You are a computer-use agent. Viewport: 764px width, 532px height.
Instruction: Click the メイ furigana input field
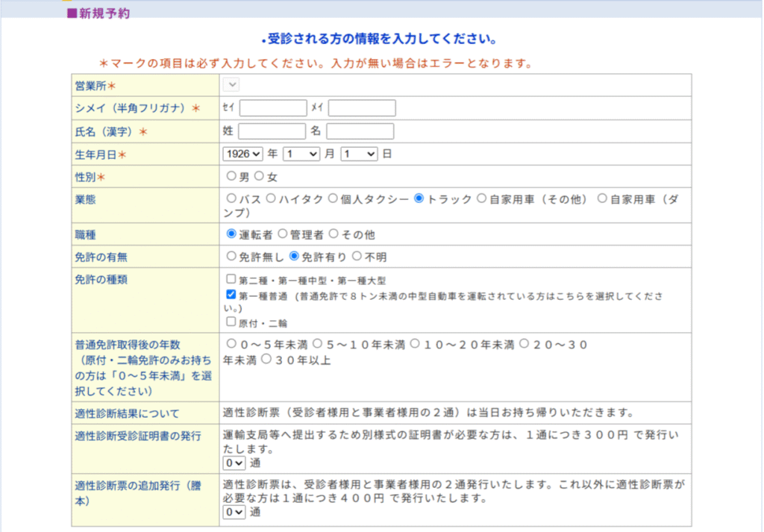(362, 108)
